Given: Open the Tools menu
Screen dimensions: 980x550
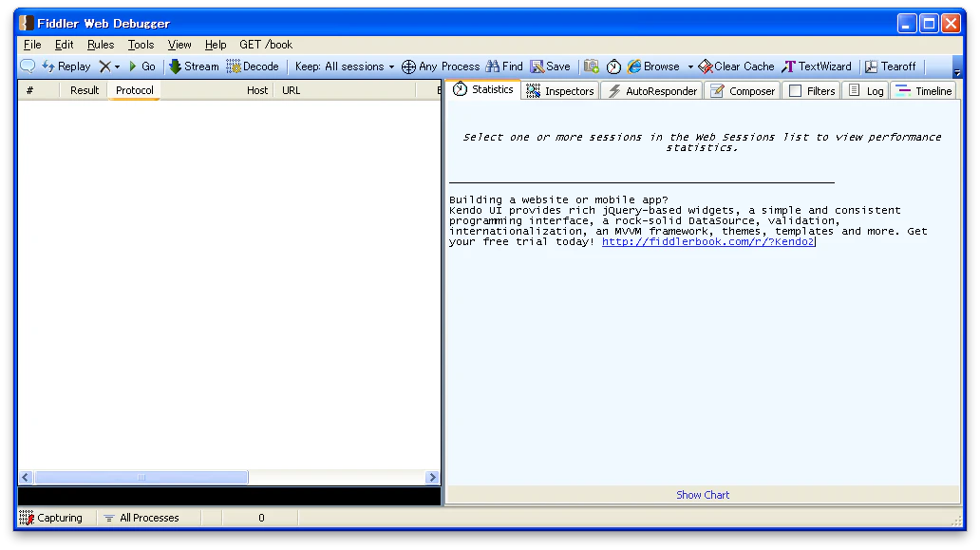Looking at the screenshot, I should 141,45.
